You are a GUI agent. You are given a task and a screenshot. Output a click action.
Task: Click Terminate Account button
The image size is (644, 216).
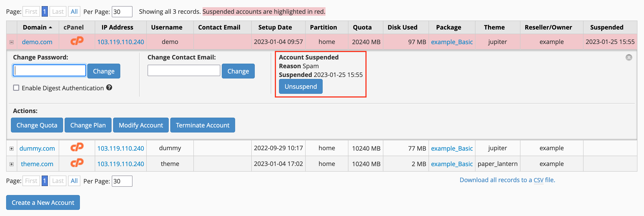point(203,125)
